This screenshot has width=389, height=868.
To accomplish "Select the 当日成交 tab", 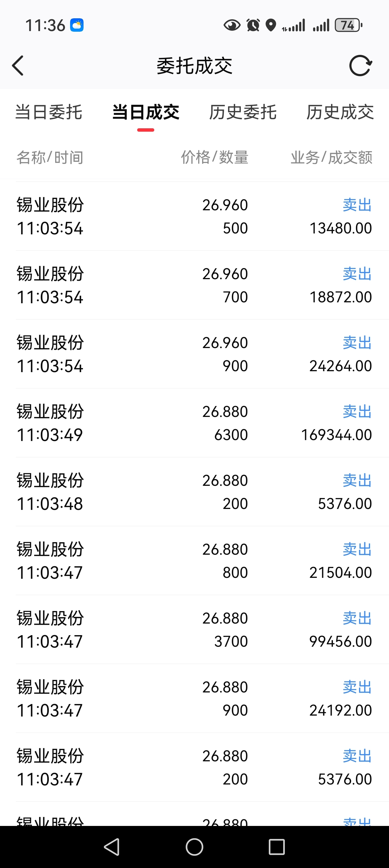I will [x=146, y=112].
